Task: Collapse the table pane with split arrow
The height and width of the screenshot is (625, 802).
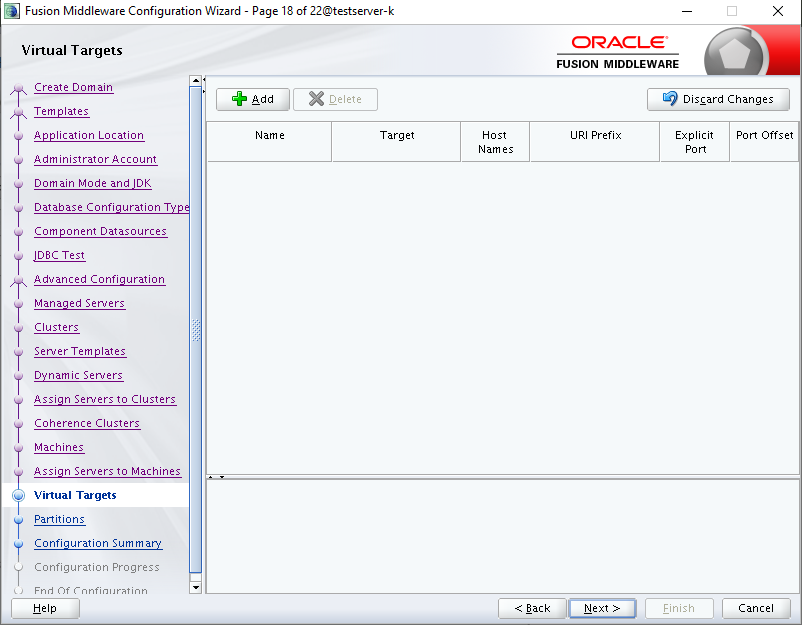Action: click(211, 477)
